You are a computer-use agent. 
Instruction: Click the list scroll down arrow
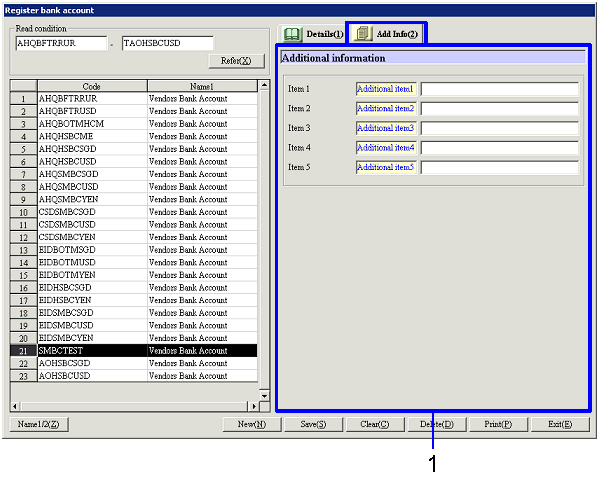click(264, 395)
